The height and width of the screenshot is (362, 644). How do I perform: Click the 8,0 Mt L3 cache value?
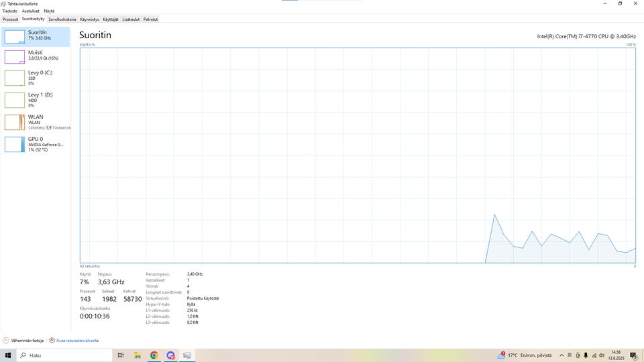coord(193,322)
